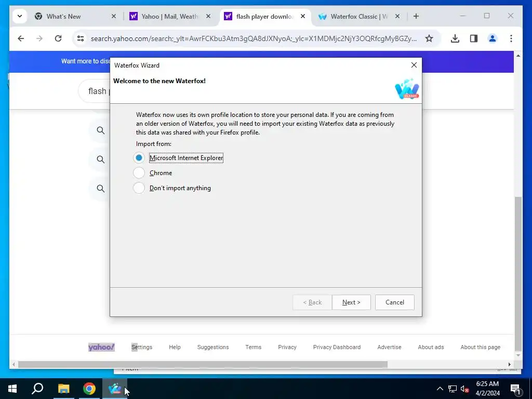Close the Yahoo Mail tab
532x399 pixels.
(x=208, y=16)
